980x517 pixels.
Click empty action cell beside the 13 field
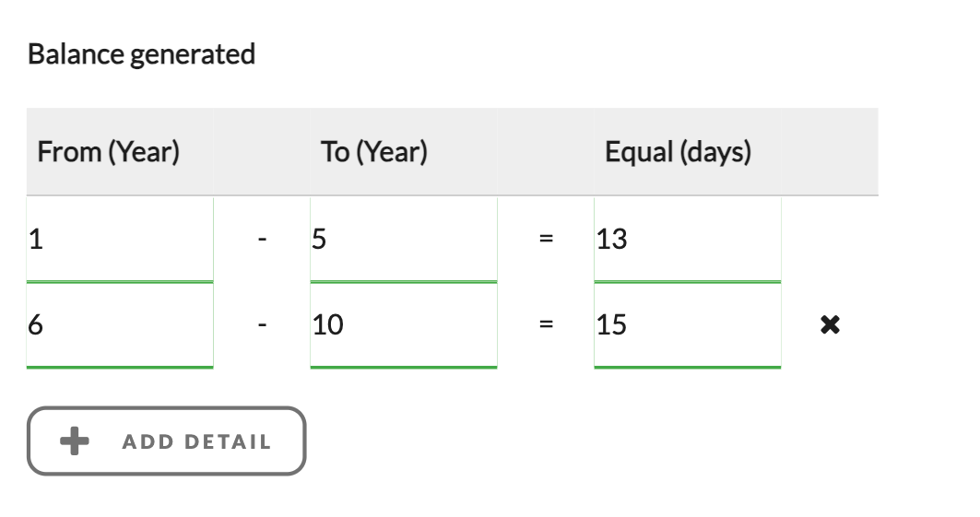pyautogui.click(x=829, y=240)
